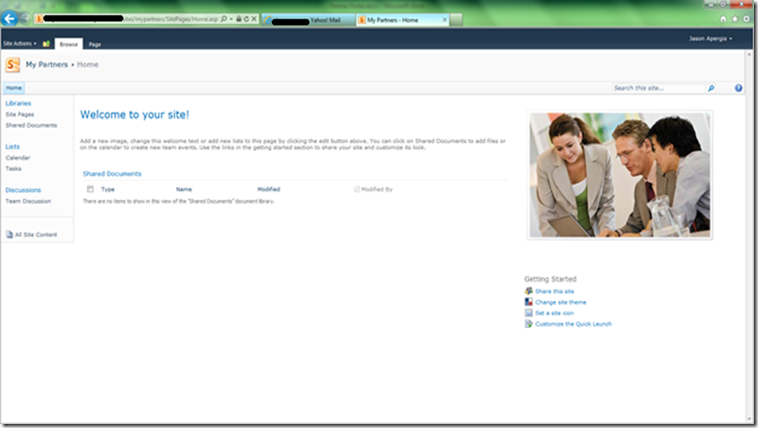This screenshot has height=428, width=758.
Task: Open the Calendar list link
Action: pos(18,158)
